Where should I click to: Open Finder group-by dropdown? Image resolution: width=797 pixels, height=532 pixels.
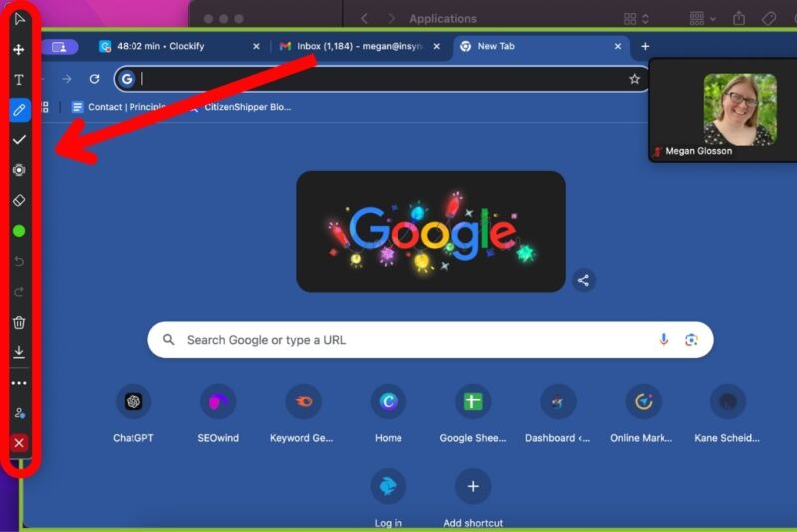coord(703,19)
